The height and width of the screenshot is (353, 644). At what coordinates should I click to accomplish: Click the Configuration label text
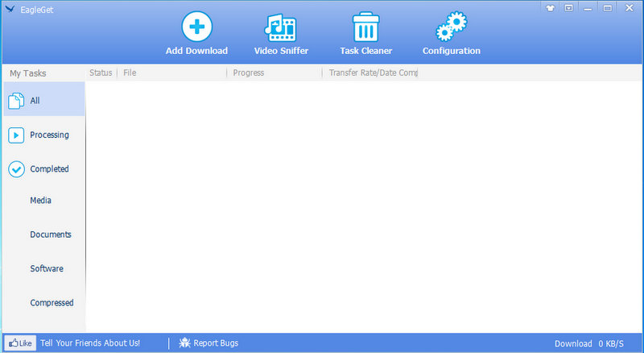[x=452, y=51]
